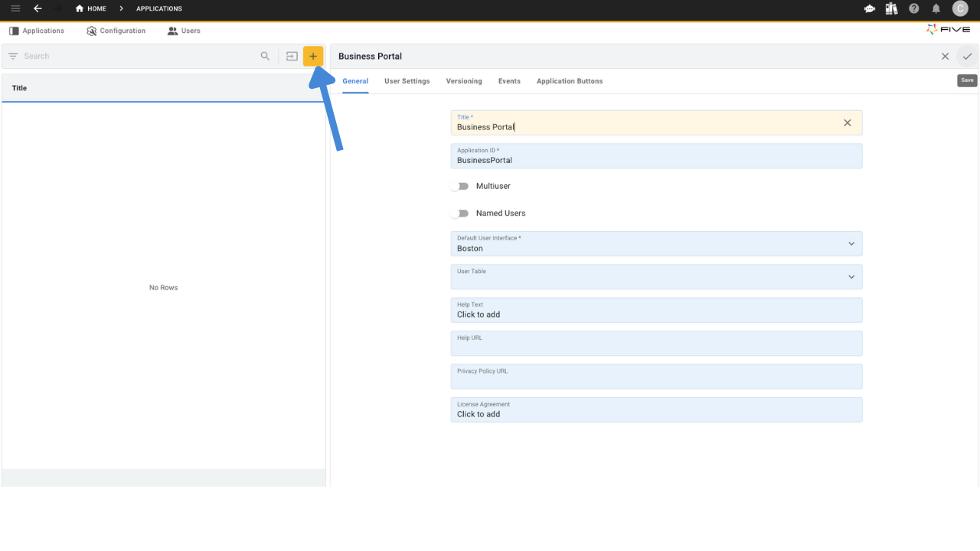Image resolution: width=980 pixels, height=551 pixels.
Task: Enable the Multiuser toggle
Action: coord(461,186)
